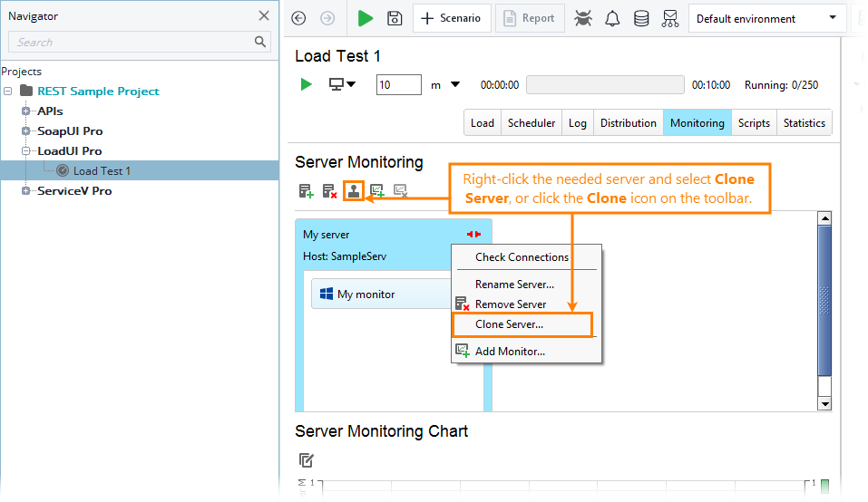Click the Remove Monitor toolbar icon
The width and height of the screenshot is (868, 502).
point(400,191)
